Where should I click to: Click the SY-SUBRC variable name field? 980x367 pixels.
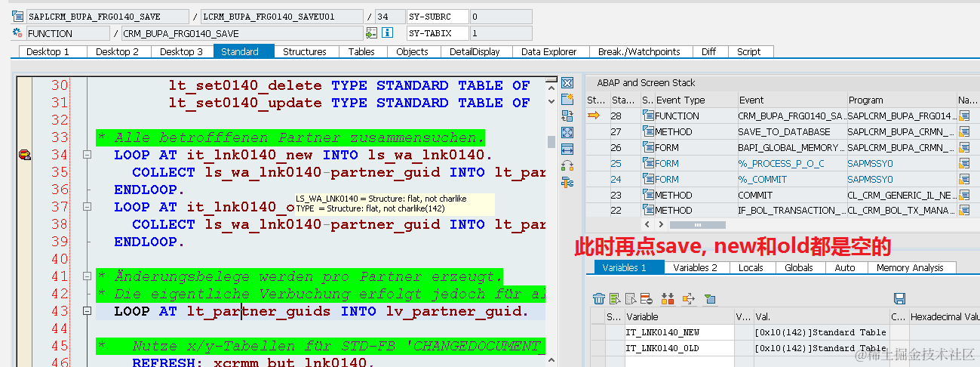coord(436,16)
